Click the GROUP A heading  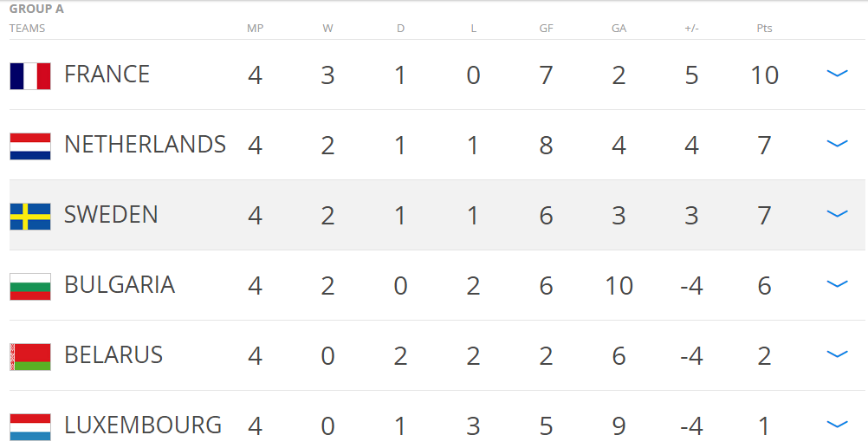[36, 10]
